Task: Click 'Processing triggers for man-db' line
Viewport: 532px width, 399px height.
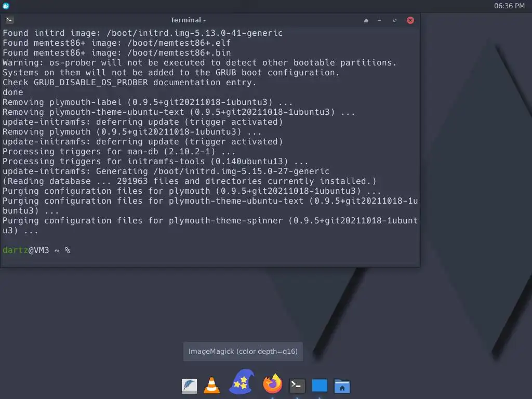Action: [x=119, y=152]
